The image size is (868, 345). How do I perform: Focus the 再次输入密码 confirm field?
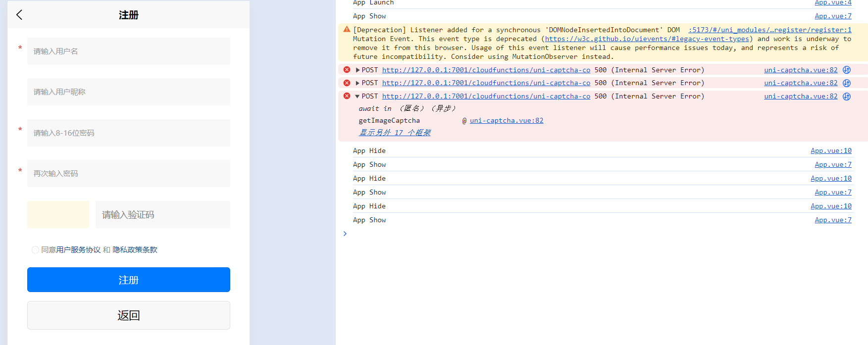point(129,173)
